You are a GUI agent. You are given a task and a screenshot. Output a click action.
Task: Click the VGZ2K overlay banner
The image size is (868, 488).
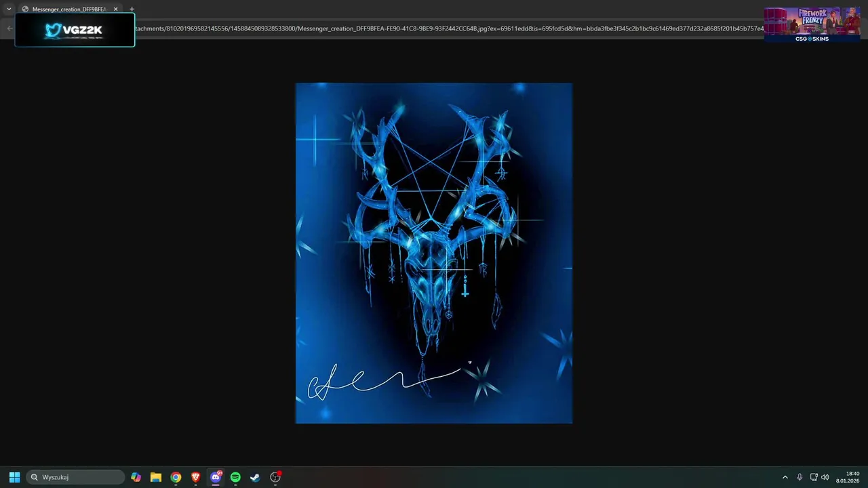tap(75, 30)
